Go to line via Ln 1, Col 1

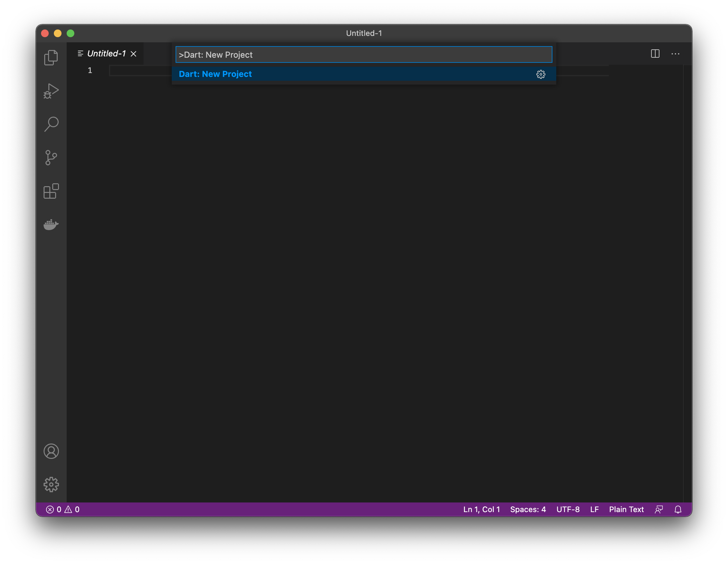coord(481,509)
